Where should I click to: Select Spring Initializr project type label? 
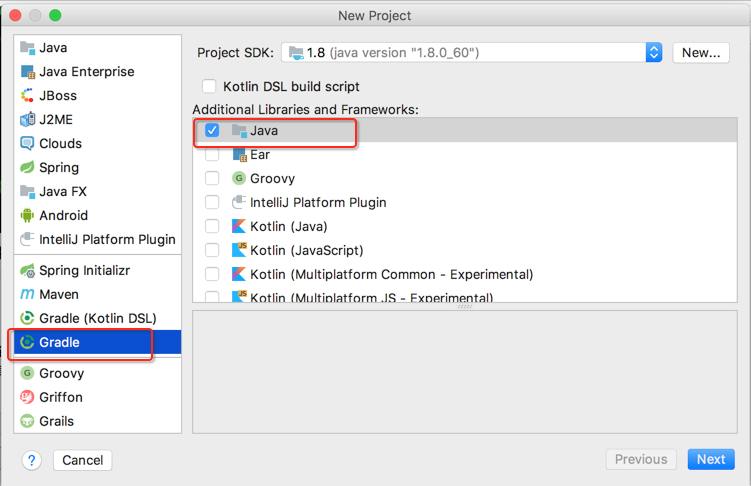pos(84,271)
